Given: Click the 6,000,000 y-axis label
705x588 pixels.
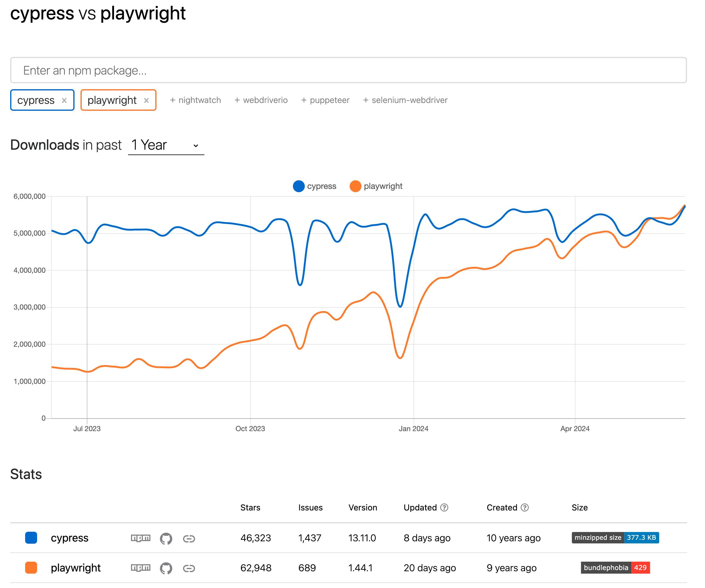Looking at the screenshot, I should click(x=30, y=196).
